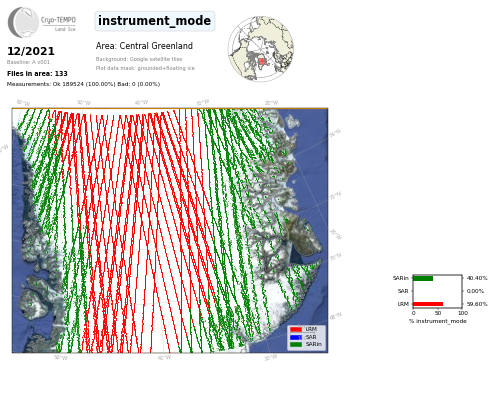Click the red LRM percentage bar

click(428, 304)
